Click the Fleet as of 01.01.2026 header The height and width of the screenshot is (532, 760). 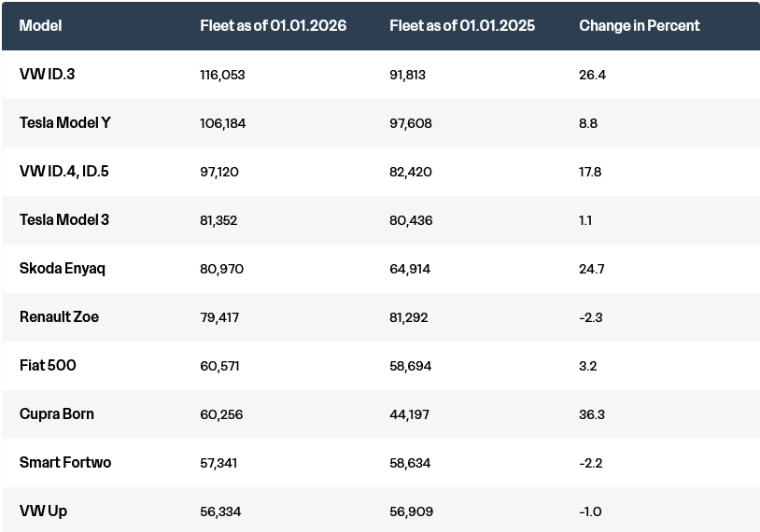pos(273,26)
